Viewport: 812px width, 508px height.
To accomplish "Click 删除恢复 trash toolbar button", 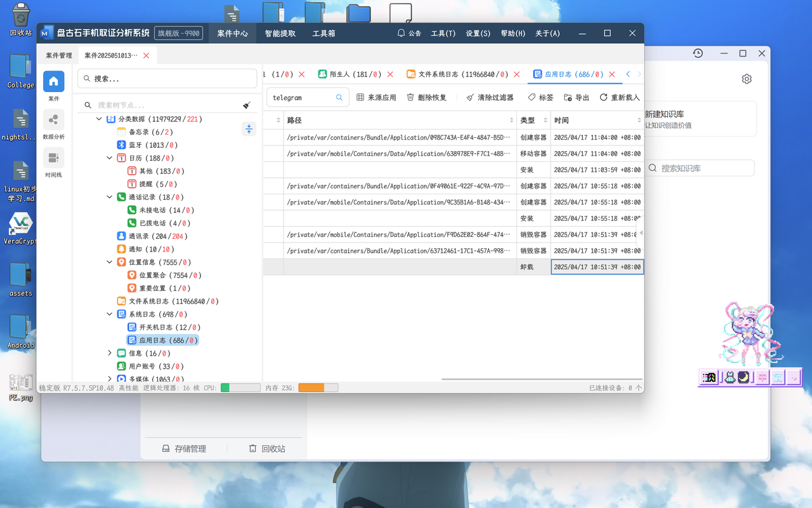I will (x=426, y=98).
